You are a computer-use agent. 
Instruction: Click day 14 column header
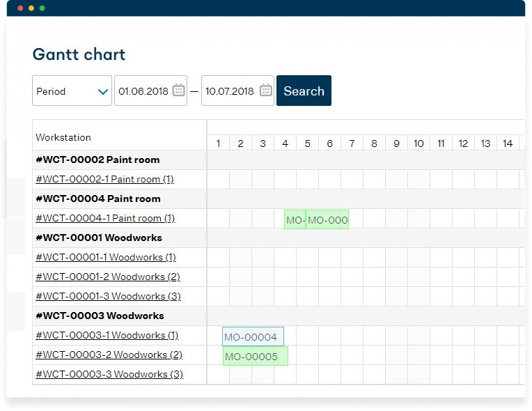click(x=508, y=144)
